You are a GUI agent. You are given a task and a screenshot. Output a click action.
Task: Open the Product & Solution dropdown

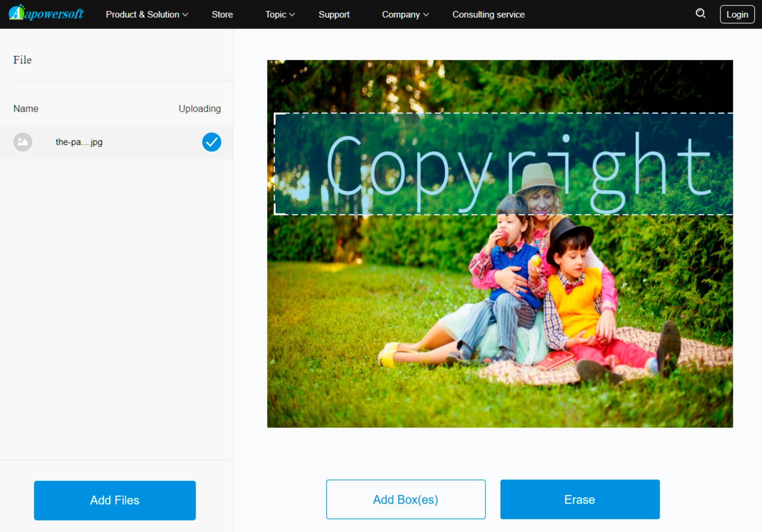pos(146,14)
